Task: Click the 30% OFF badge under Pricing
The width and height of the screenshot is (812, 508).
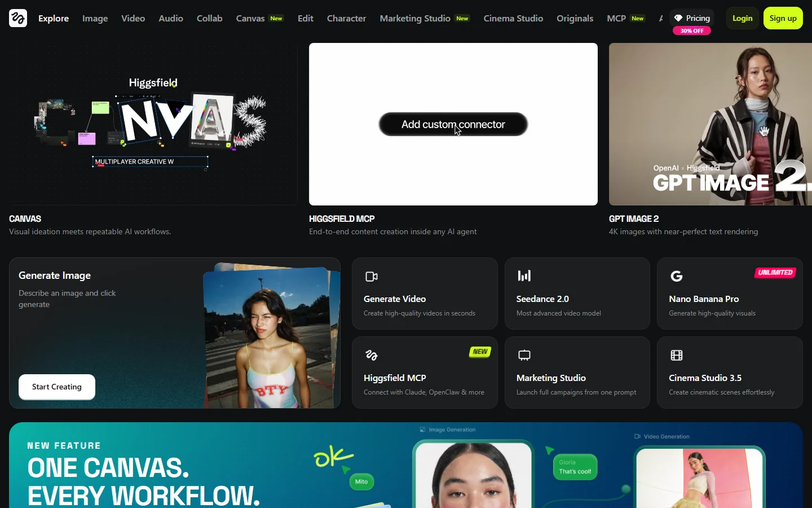Action: point(691,30)
